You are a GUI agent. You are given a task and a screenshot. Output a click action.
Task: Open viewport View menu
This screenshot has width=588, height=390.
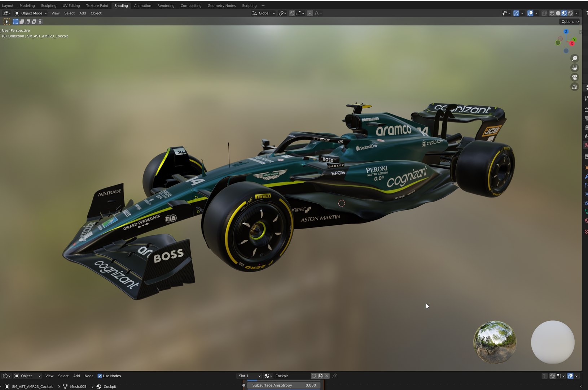(55, 13)
